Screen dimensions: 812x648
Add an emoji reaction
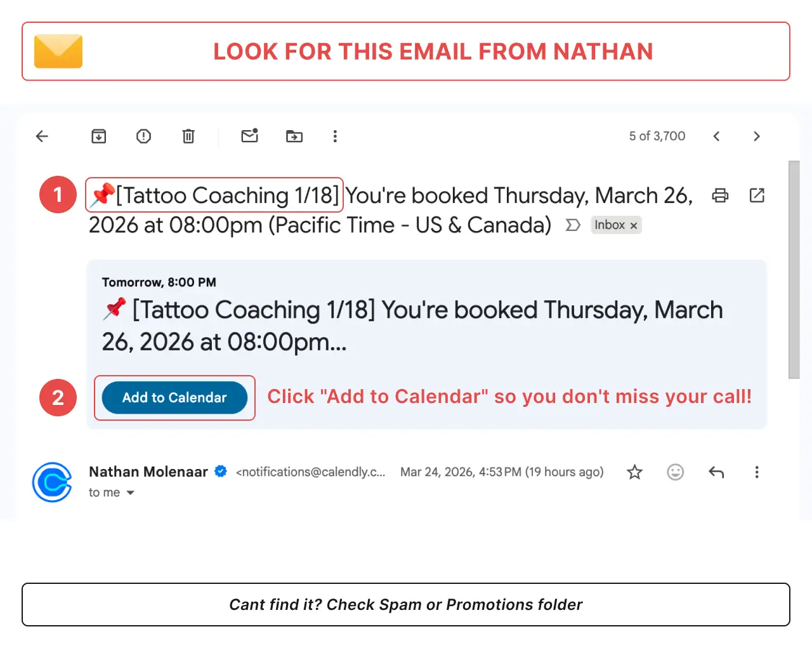coord(676,472)
